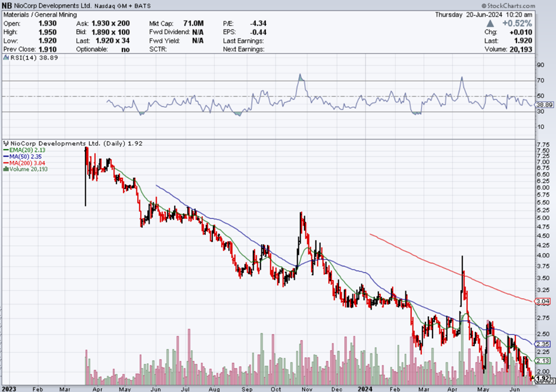Click the Materials / General Mining sector text

40,15
